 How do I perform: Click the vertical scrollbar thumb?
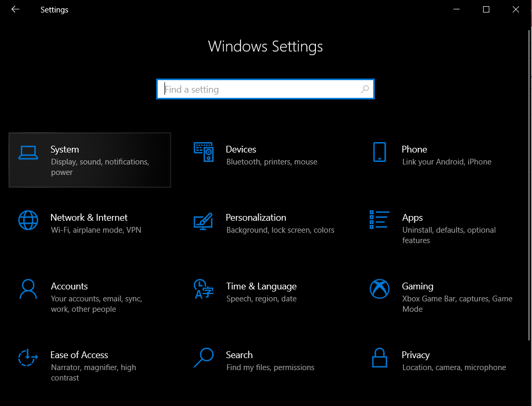(x=529, y=185)
